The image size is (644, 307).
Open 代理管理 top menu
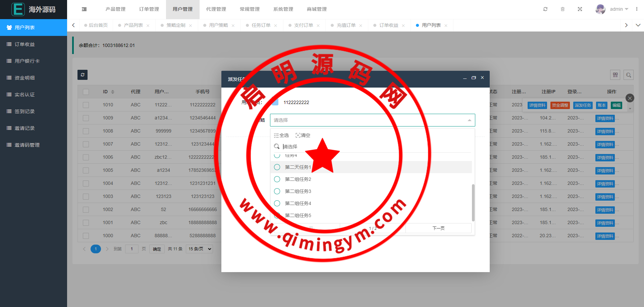pos(216,9)
